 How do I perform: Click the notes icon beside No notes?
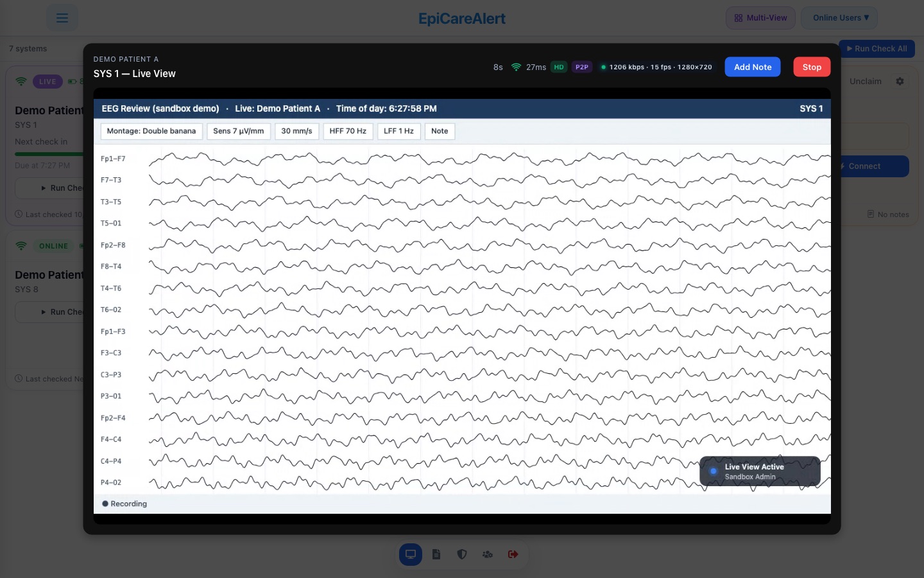coord(871,214)
